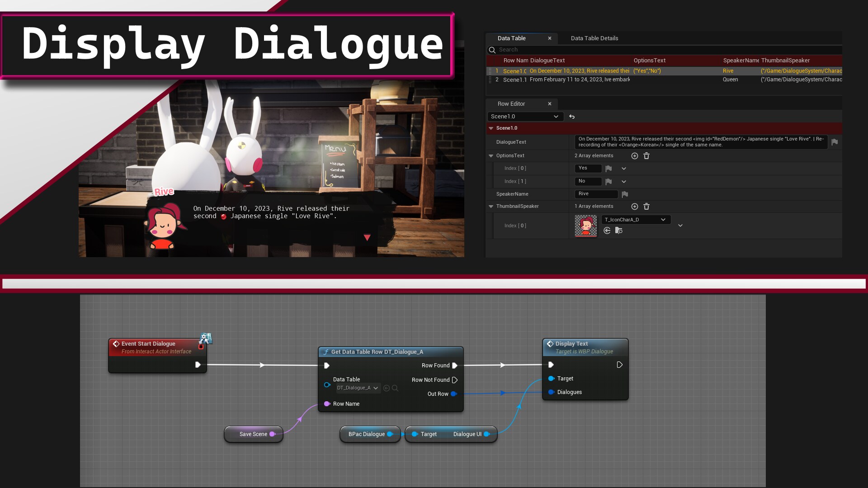The width and height of the screenshot is (868, 488).
Task: Clear ThumbnailSpeaker array using the trash icon
Action: point(646,206)
